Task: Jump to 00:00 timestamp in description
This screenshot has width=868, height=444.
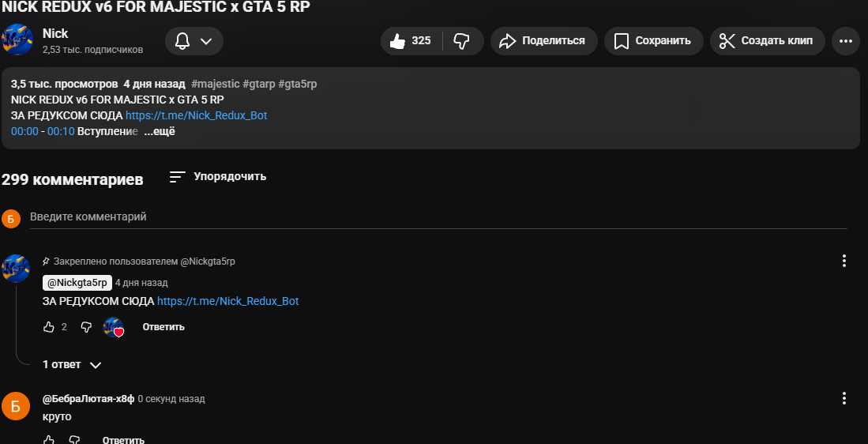Action: point(24,131)
